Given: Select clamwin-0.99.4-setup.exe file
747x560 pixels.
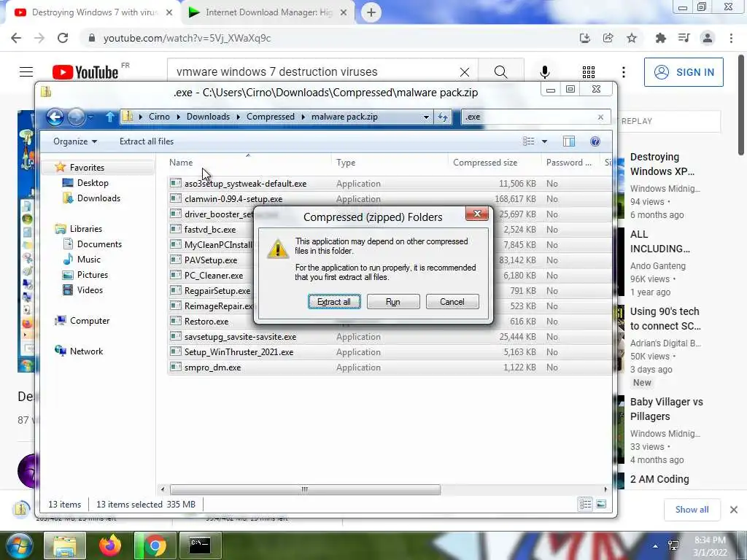Looking at the screenshot, I should pos(233,198).
